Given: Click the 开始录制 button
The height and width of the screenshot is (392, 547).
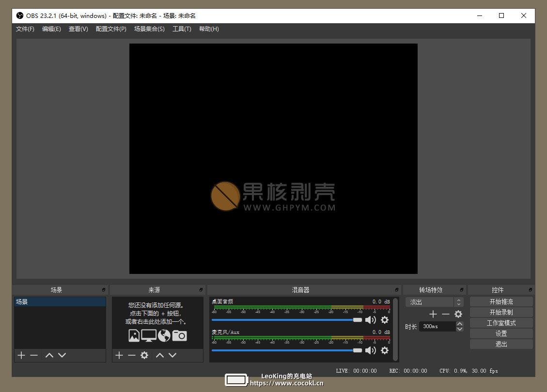Looking at the screenshot, I should (x=501, y=312).
